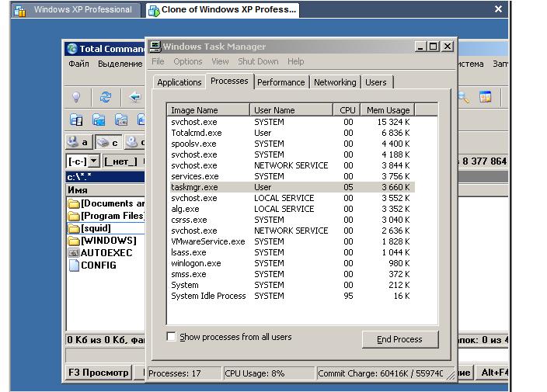
Task: Enable Show processes from all users checkbox
Action: pyautogui.click(x=171, y=337)
